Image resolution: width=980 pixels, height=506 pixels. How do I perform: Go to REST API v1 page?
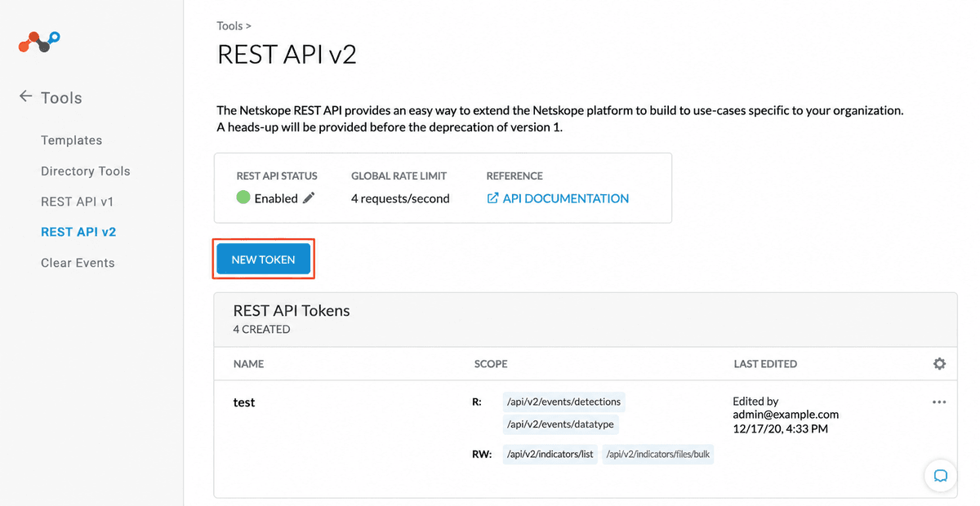coord(78,202)
